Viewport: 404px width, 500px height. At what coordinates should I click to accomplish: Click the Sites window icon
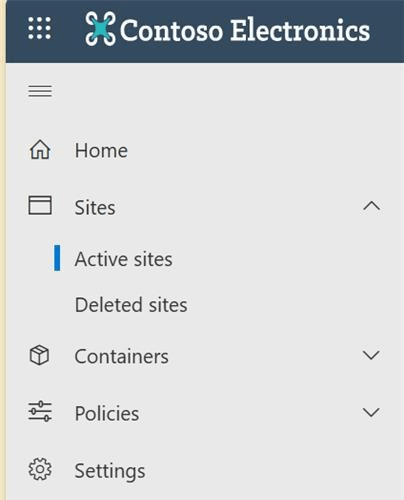pos(40,205)
